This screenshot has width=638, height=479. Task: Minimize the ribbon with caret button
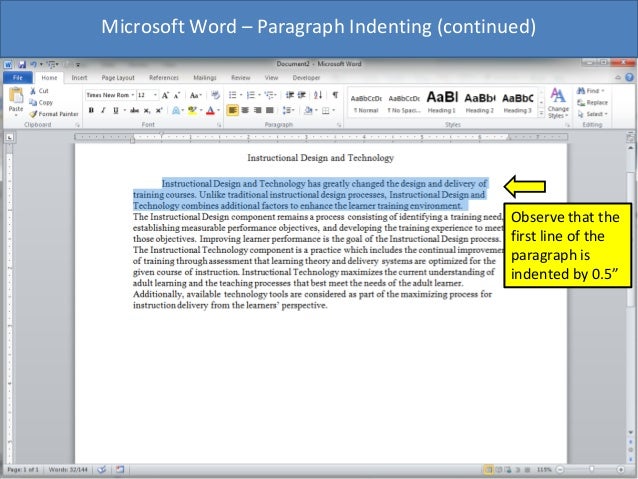(618, 77)
